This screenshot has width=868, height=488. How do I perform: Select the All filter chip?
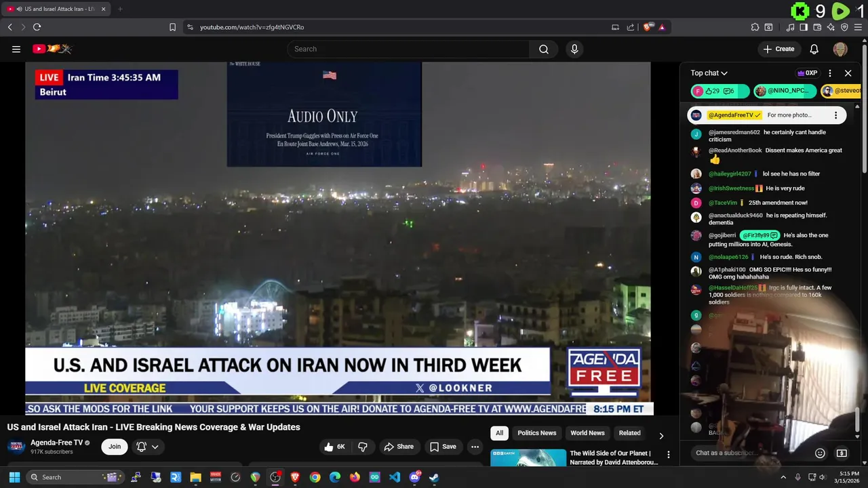tap(499, 433)
